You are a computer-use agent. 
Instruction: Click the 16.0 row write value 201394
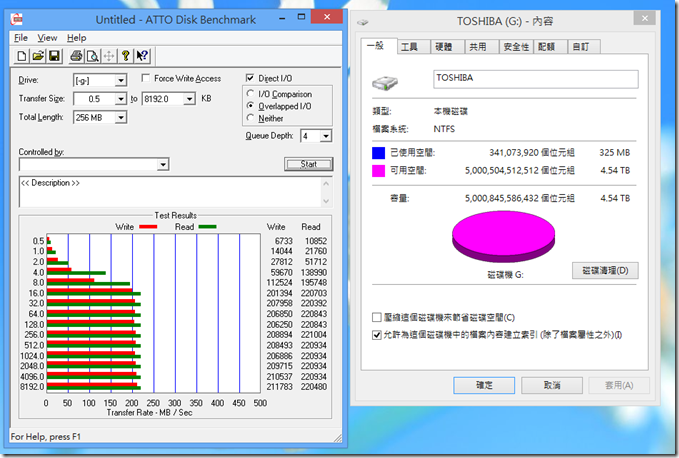[x=279, y=293]
